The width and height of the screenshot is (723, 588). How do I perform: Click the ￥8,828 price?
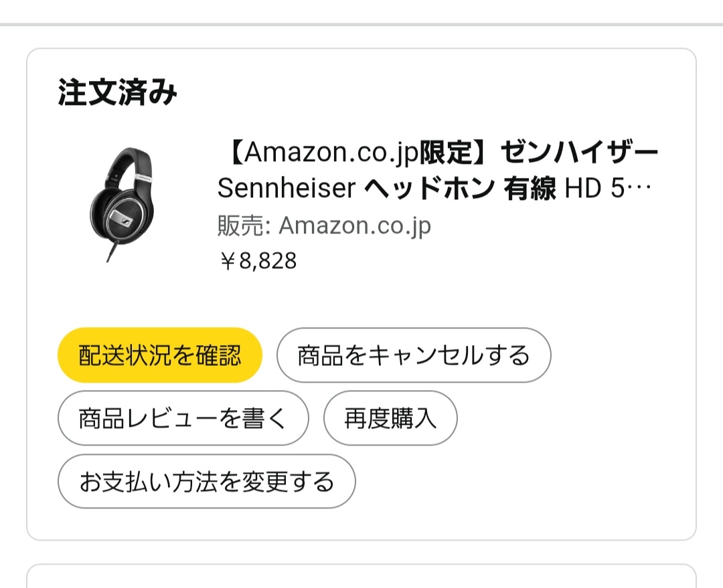[x=258, y=261]
